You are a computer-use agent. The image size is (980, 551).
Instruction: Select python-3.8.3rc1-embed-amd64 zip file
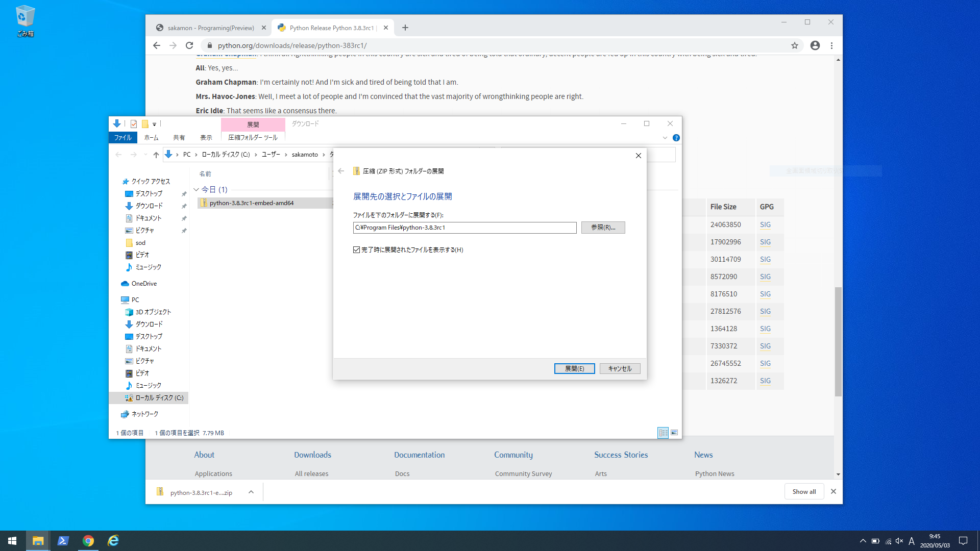click(x=264, y=203)
